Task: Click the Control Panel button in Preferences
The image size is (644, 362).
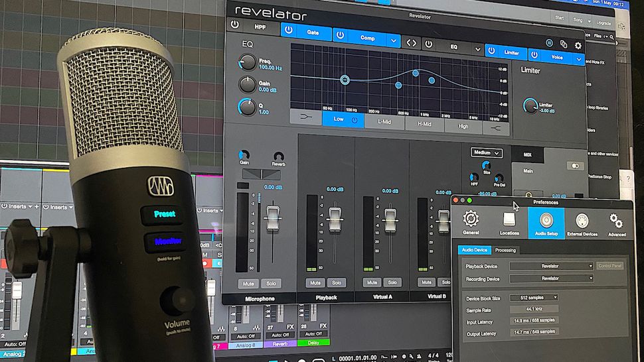Action: click(610, 266)
